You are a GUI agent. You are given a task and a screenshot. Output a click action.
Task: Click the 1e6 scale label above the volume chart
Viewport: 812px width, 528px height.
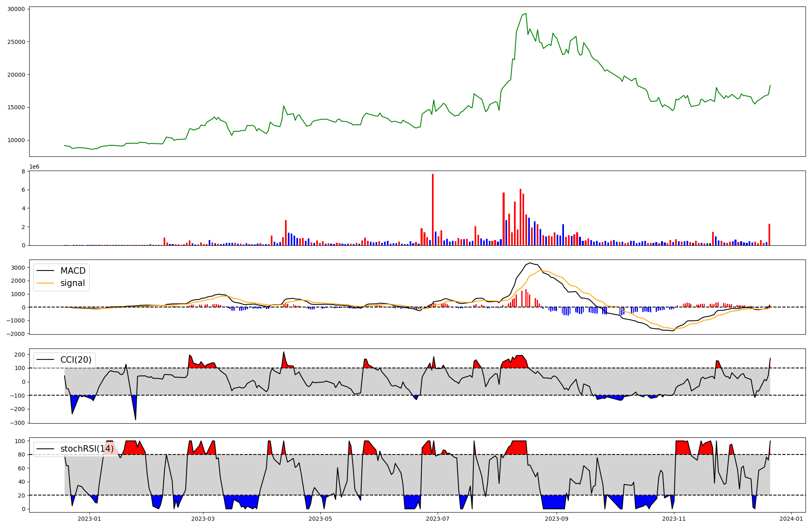pyautogui.click(x=34, y=167)
